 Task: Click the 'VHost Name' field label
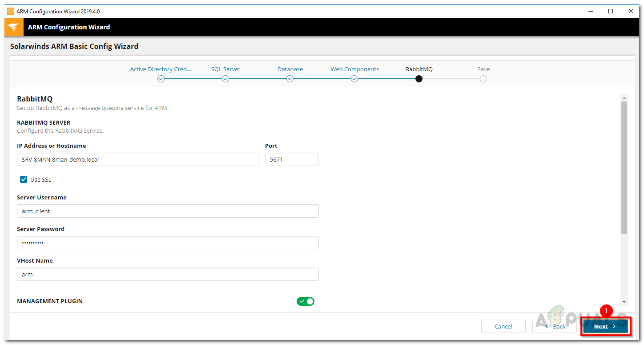click(x=35, y=260)
